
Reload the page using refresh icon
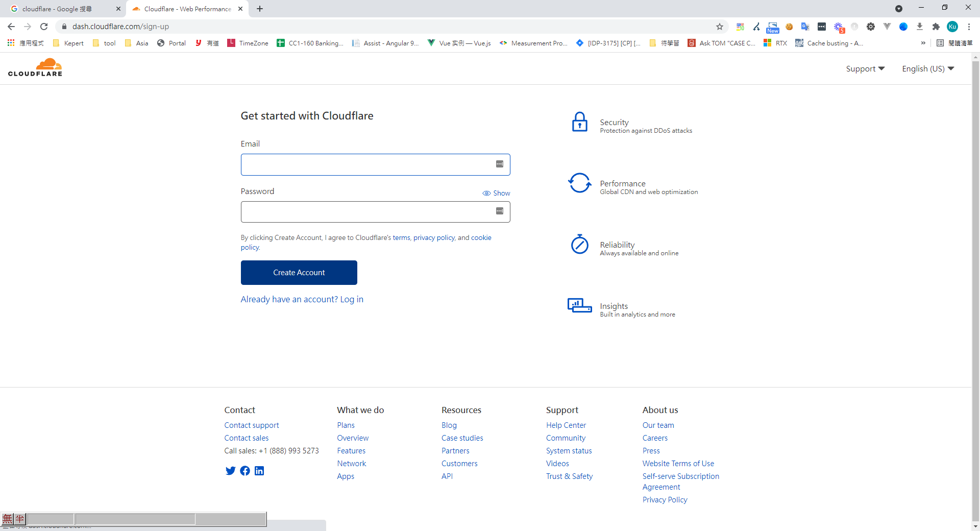(44, 27)
